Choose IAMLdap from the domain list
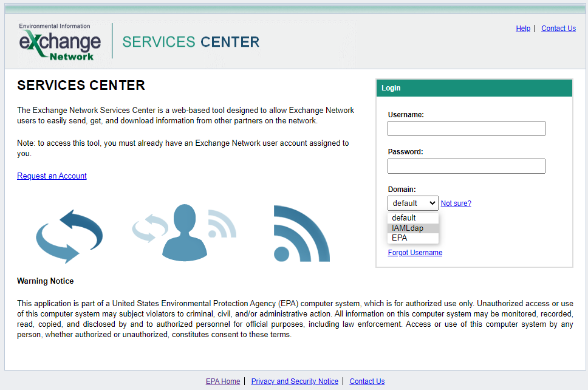The height and width of the screenshot is (390, 588). point(413,228)
